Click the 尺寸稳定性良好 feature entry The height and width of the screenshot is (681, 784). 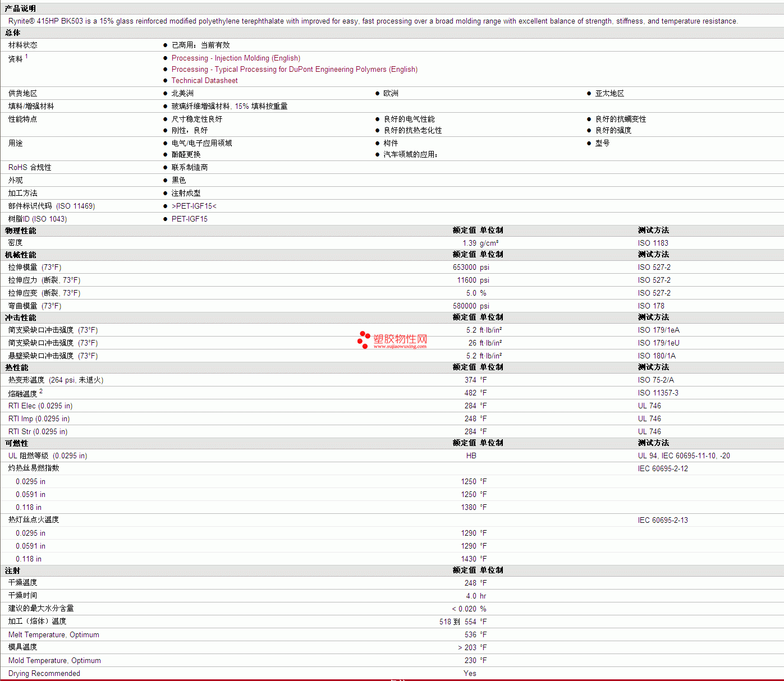197,119
